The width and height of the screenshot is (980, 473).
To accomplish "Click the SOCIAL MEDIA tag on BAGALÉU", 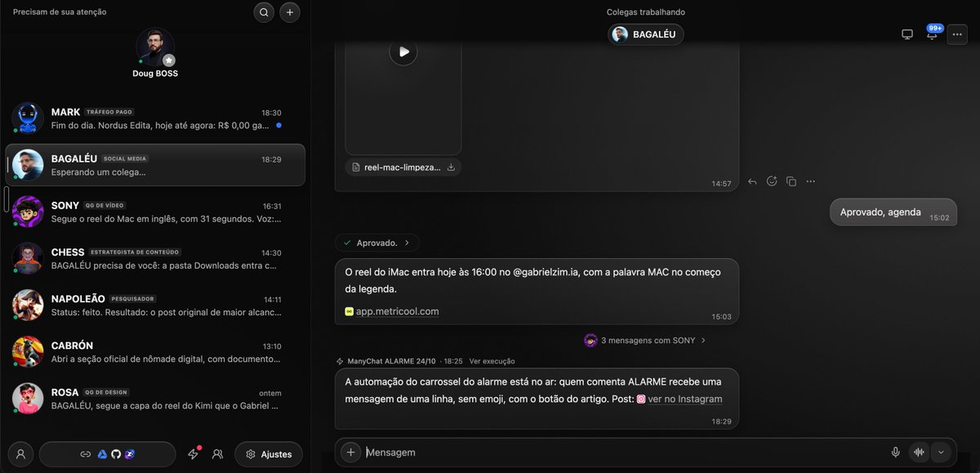I will tap(126, 158).
